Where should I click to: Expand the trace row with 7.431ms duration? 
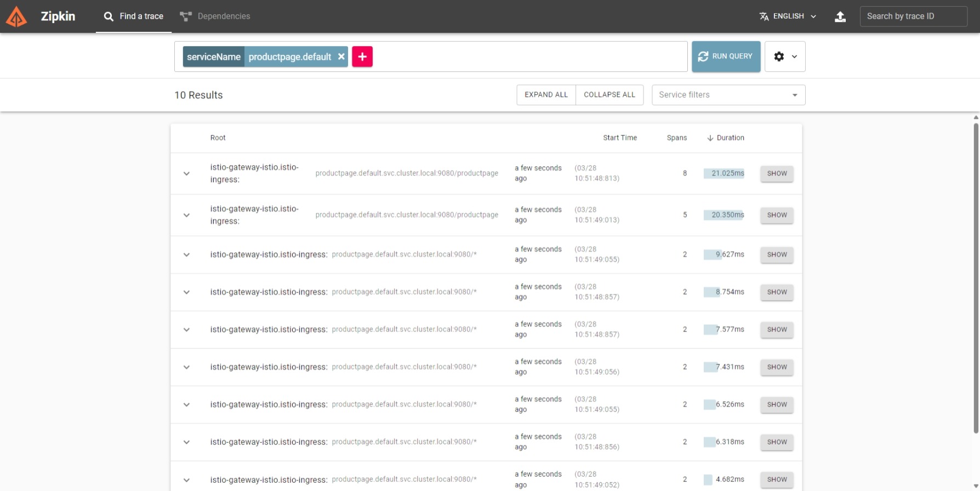coord(186,367)
